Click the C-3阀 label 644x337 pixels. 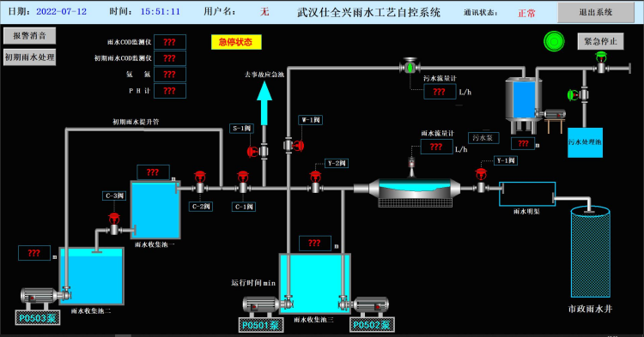(x=114, y=196)
